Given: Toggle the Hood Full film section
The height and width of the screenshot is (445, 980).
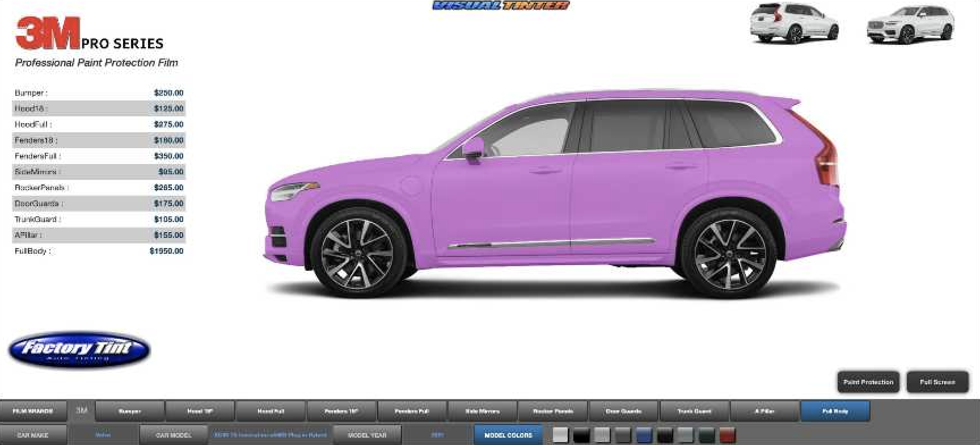Looking at the screenshot, I should tap(271, 411).
